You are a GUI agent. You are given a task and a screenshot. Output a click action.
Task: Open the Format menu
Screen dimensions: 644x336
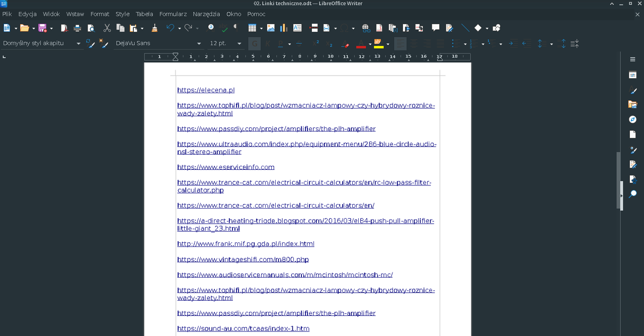tap(100, 14)
